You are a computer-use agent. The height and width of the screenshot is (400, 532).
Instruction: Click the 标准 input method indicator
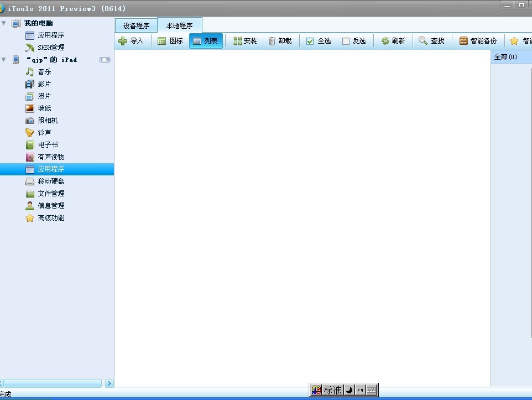332,390
